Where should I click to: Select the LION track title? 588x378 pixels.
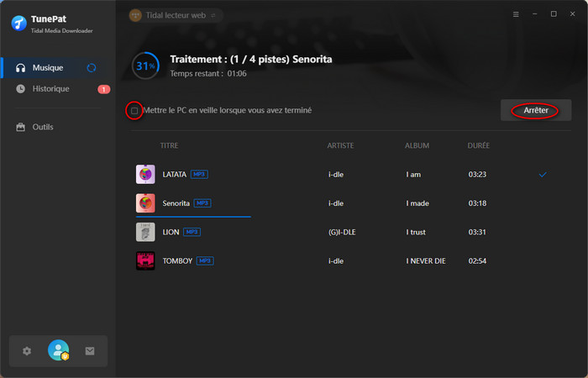pyautogui.click(x=171, y=232)
